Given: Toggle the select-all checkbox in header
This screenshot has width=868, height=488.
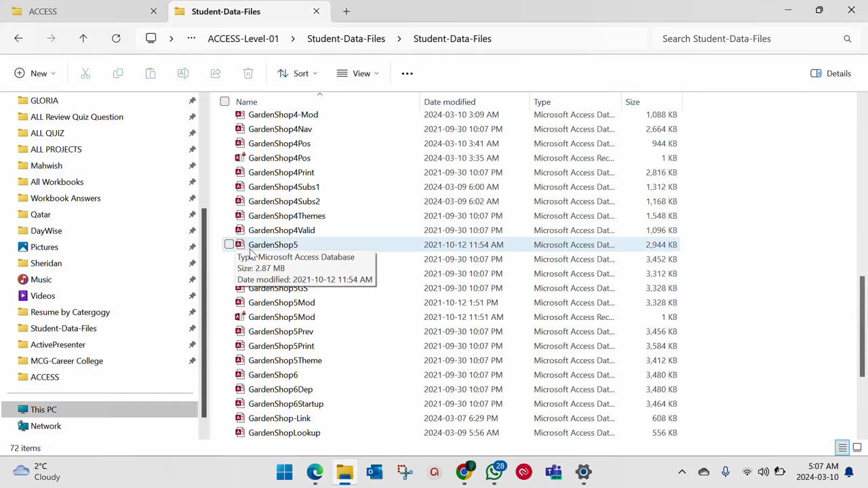Looking at the screenshot, I should pyautogui.click(x=224, y=102).
